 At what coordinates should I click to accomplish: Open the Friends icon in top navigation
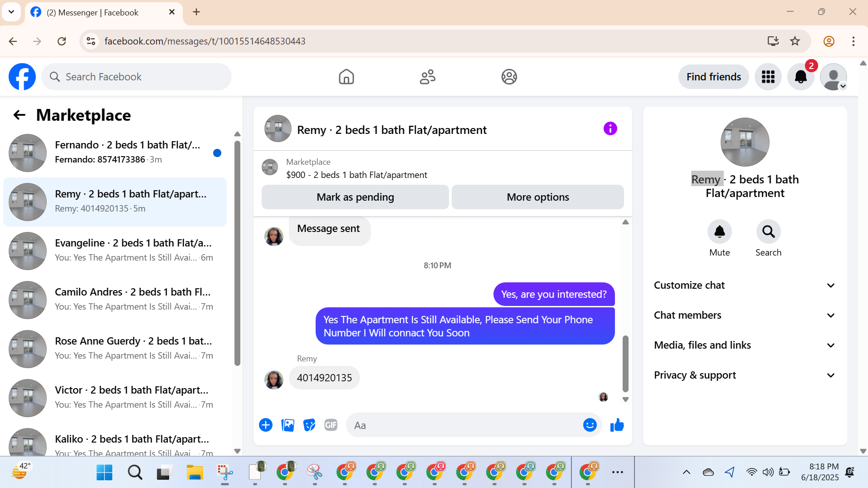coord(428,77)
